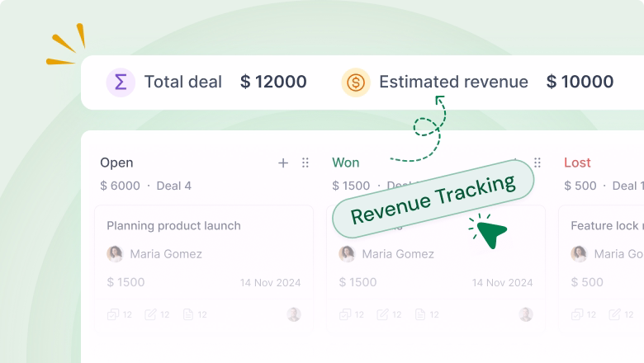The width and height of the screenshot is (644, 363).
Task: Click Maria Gomez name in Planning product launch card
Action: pos(166,254)
